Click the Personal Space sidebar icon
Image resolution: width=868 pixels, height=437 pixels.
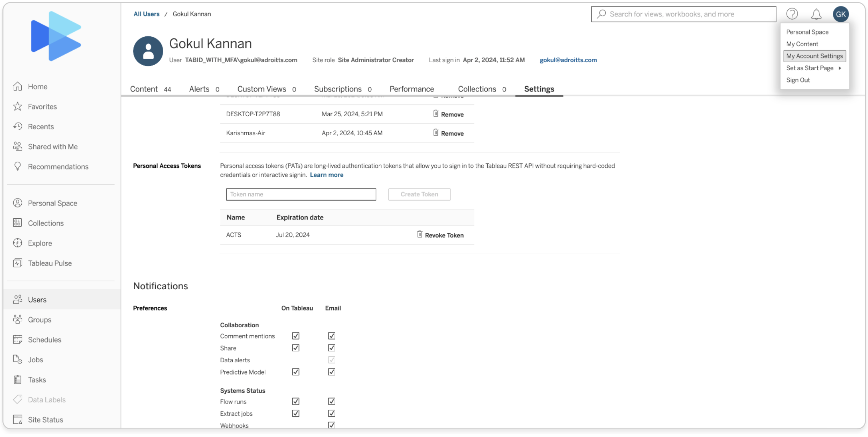(17, 203)
